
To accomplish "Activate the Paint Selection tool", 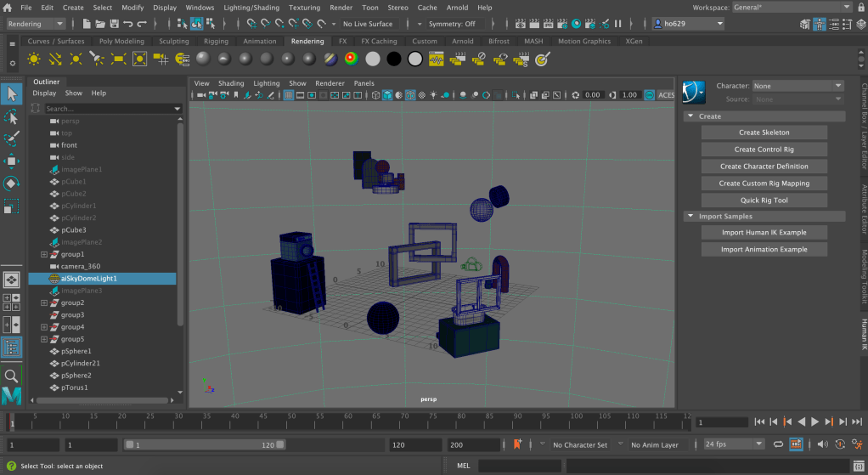I will [12, 138].
